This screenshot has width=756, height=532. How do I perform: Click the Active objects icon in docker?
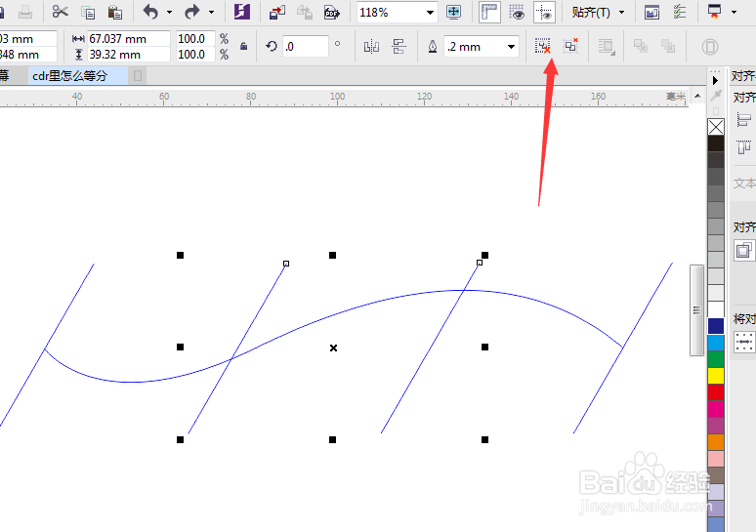pos(744,250)
